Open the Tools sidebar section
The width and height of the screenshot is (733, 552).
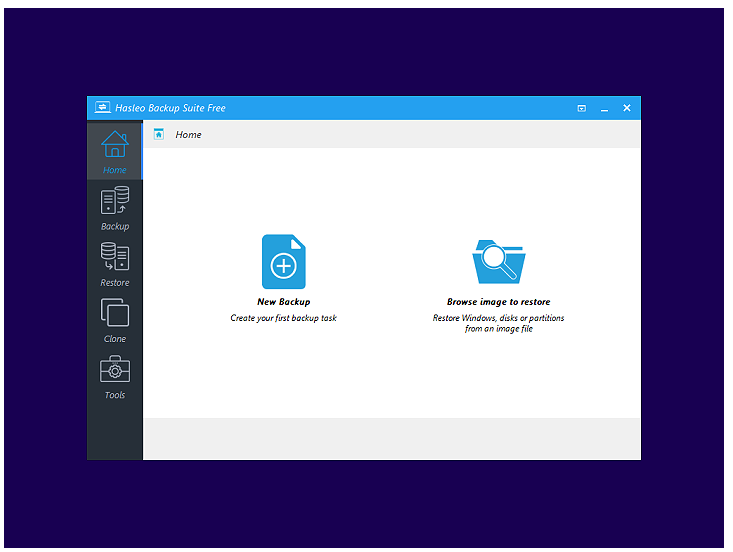pyautogui.click(x=115, y=377)
